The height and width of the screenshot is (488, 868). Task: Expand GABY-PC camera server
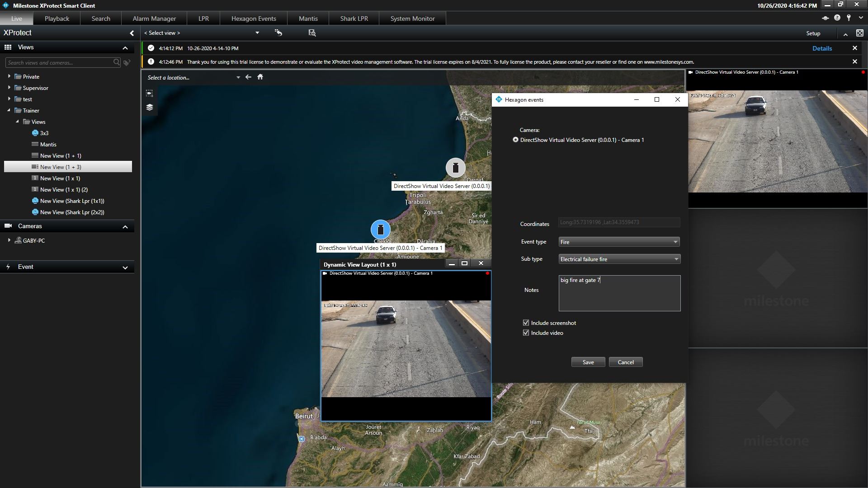[9, 240]
